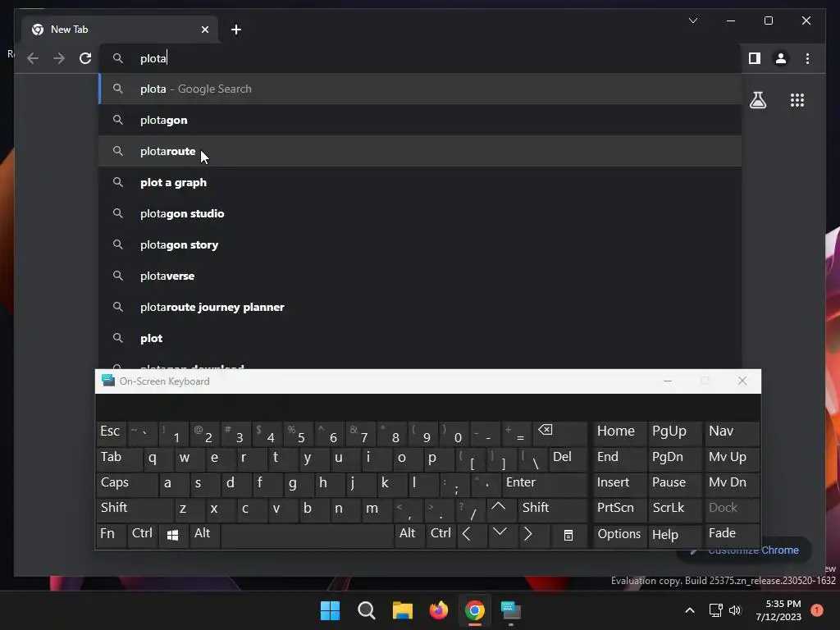Select 'plotaroute journey planner' suggestion

pyautogui.click(x=420, y=307)
